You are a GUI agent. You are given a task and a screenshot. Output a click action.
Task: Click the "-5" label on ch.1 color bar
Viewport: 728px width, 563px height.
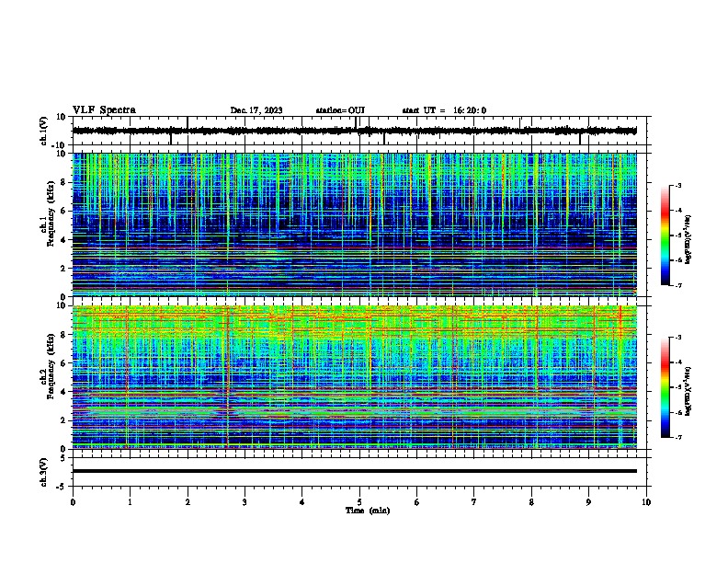click(677, 236)
